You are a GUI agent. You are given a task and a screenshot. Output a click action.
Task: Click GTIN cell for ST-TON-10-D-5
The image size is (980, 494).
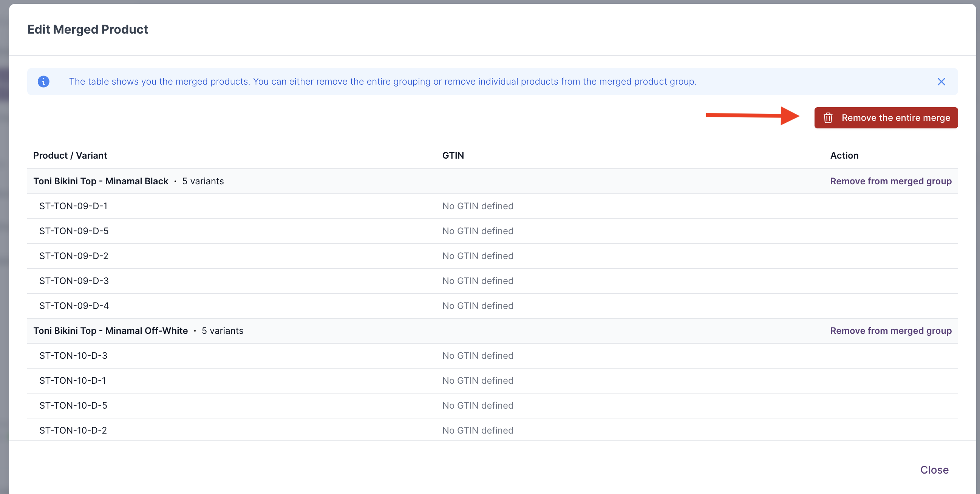tap(478, 405)
